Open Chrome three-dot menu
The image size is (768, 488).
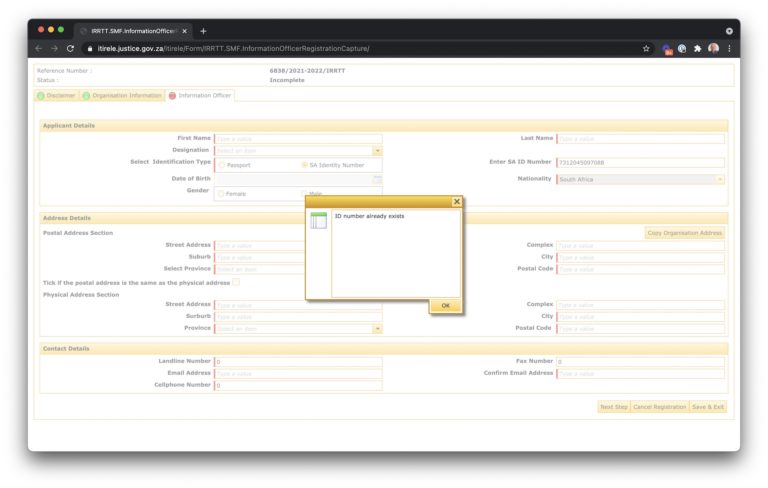(x=729, y=49)
